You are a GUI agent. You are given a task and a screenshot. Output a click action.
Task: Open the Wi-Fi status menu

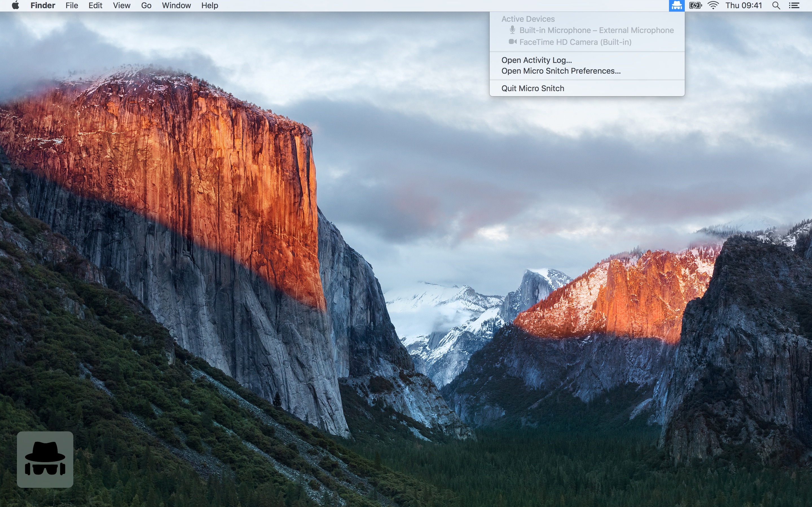pyautogui.click(x=713, y=5)
